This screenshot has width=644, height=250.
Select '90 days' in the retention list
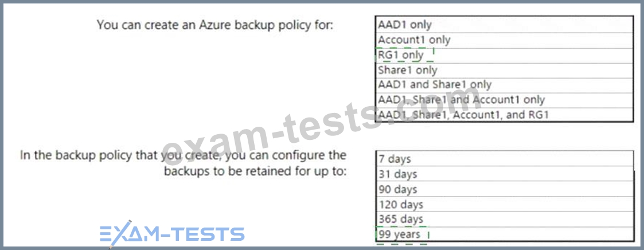pyautogui.click(x=505, y=189)
